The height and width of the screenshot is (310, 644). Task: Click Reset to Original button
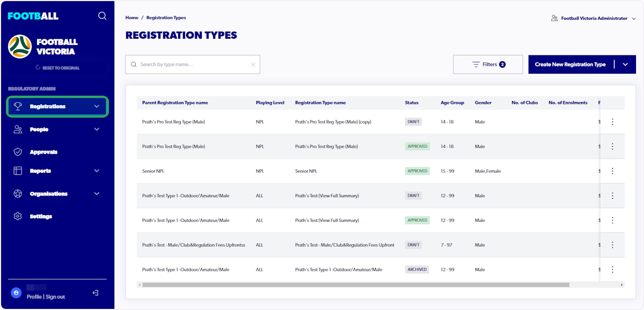tap(57, 68)
